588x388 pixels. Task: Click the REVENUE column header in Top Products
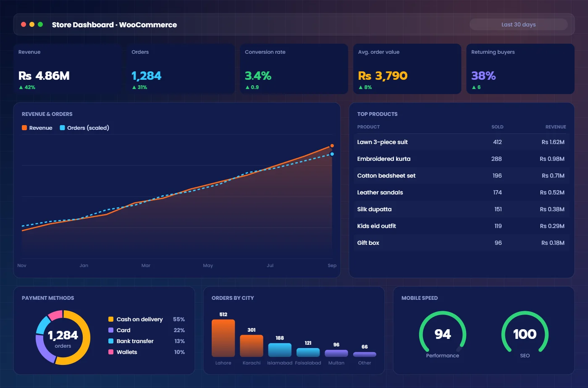click(556, 127)
